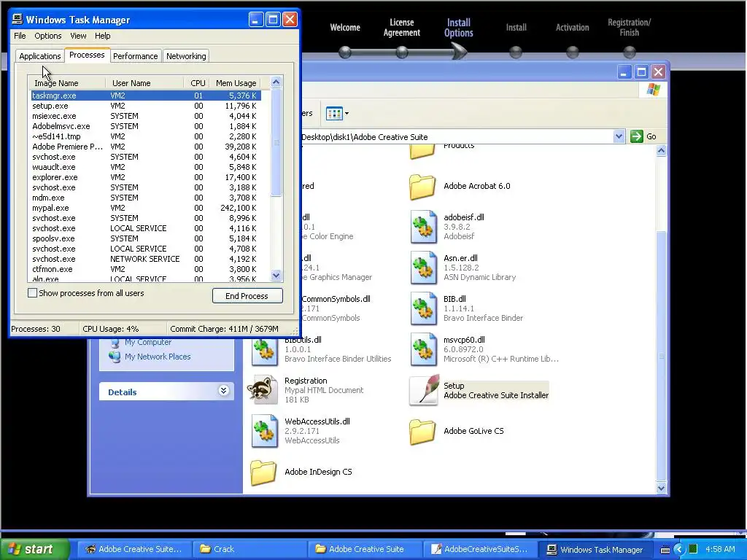Open the View menu in Task Manager
This screenshot has height=560, width=747.
tap(78, 36)
